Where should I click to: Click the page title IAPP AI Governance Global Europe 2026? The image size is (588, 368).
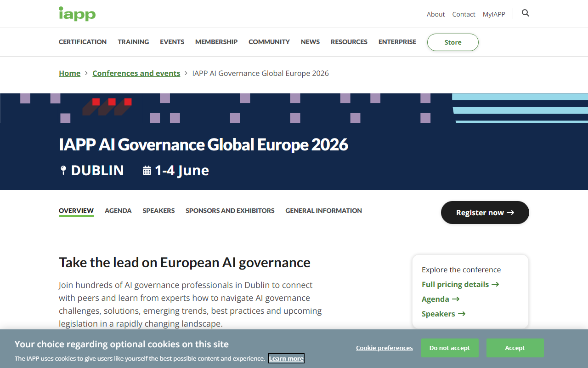(204, 144)
